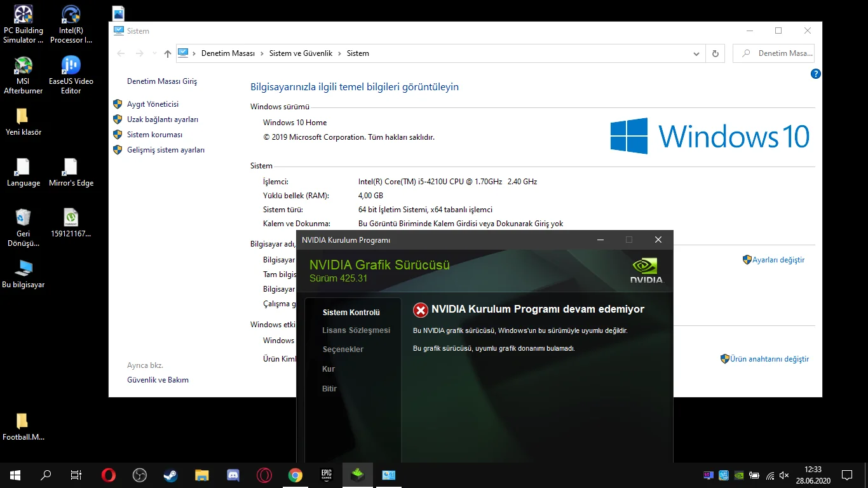Launch the Intel Processor utility desktop icon
868x488 pixels.
pyautogui.click(x=71, y=25)
